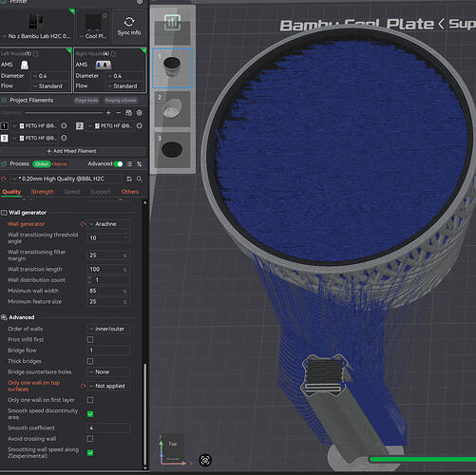Viewport: 476px width, 475px height.
Task: Click the all-plates stats icon above thumbnails
Action: [x=173, y=23]
